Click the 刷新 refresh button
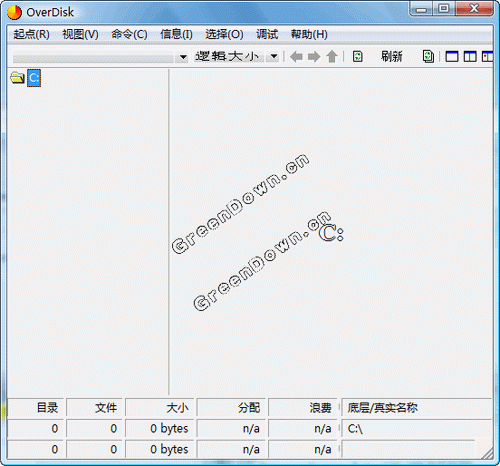This screenshot has height=466, width=500. [x=392, y=56]
